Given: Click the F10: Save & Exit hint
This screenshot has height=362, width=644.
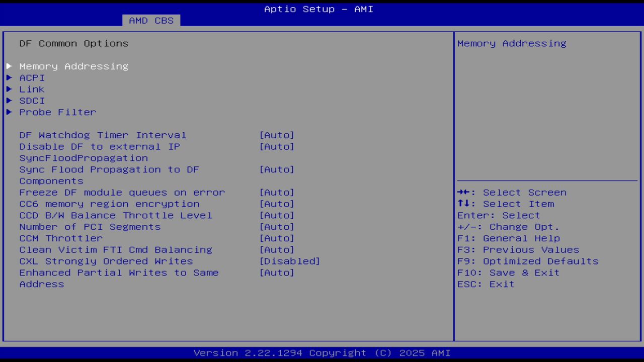Looking at the screenshot, I should 509,273.
